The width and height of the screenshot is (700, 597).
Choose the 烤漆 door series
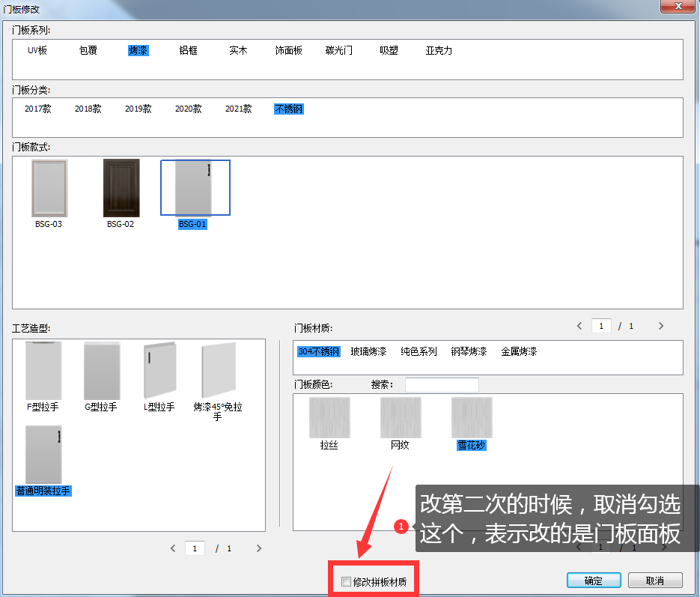(138, 50)
